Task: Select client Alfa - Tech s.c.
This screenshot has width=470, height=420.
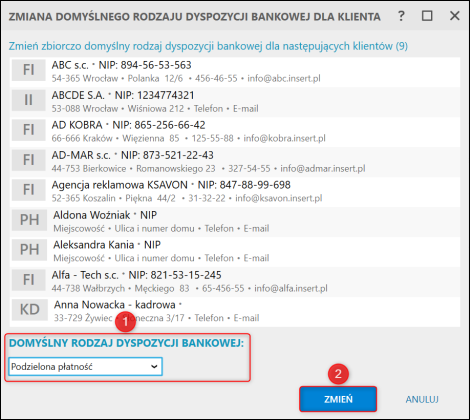Action: point(235,282)
